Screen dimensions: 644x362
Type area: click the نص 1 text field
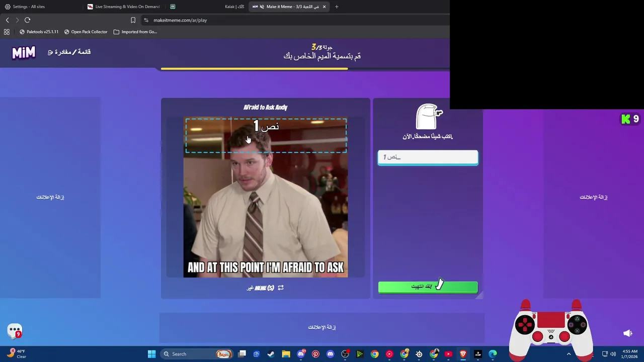pos(428,157)
